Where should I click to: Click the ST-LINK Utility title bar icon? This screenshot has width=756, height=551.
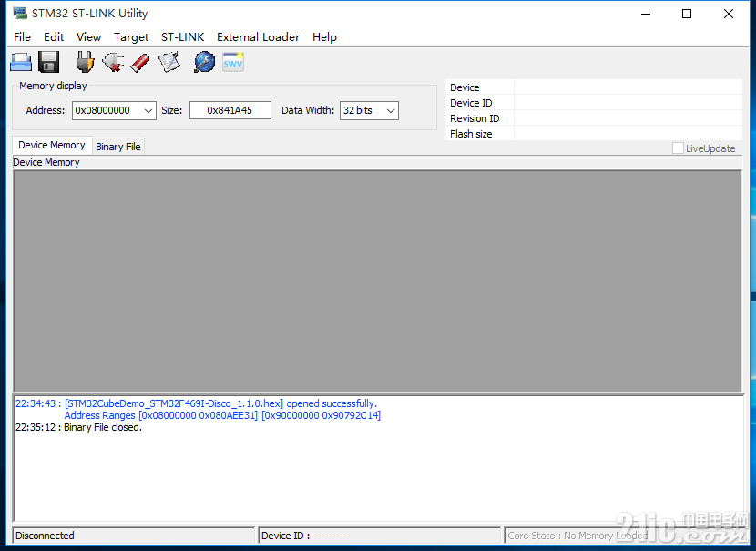coord(20,13)
